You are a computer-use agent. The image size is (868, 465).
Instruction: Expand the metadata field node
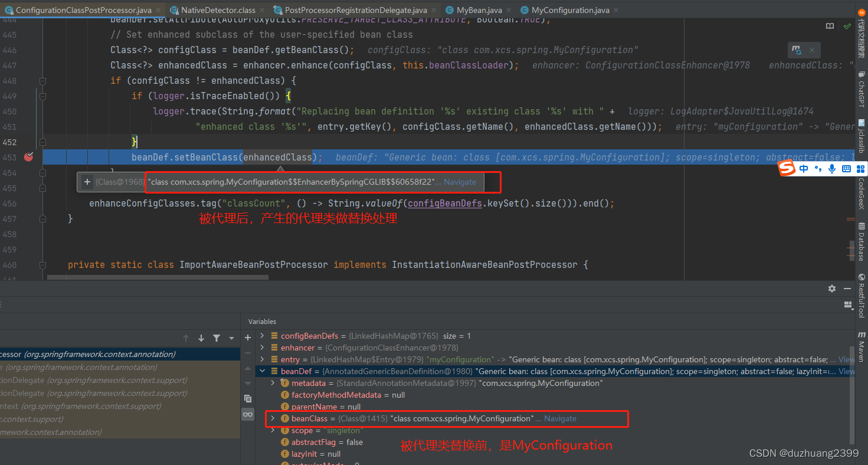pyautogui.click(x=273, y=383)
